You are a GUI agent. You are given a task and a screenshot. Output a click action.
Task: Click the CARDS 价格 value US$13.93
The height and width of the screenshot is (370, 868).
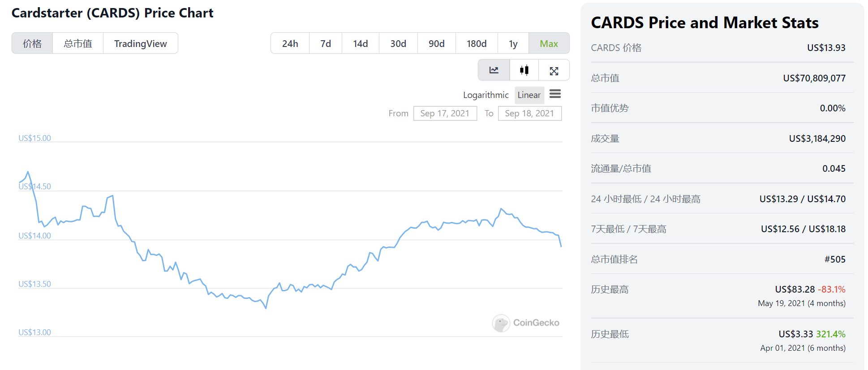[x=826, y=47]
